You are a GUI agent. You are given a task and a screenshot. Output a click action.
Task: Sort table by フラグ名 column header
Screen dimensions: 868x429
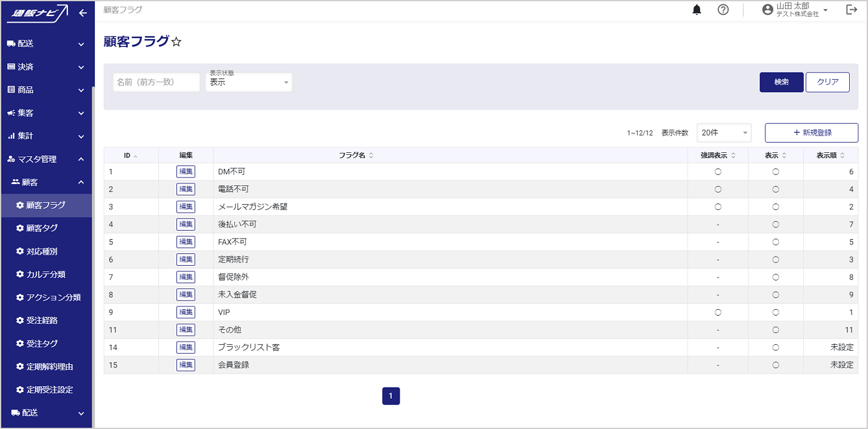click(x=356, y=156)
